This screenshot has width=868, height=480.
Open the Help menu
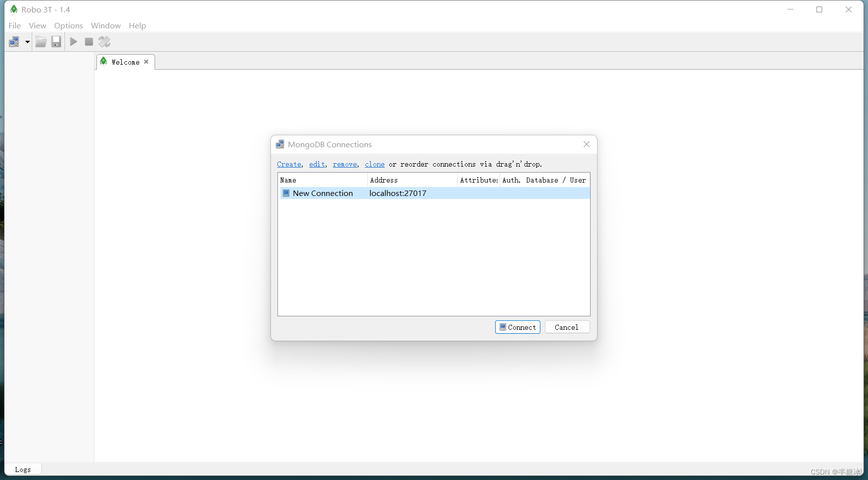(137, 25)
